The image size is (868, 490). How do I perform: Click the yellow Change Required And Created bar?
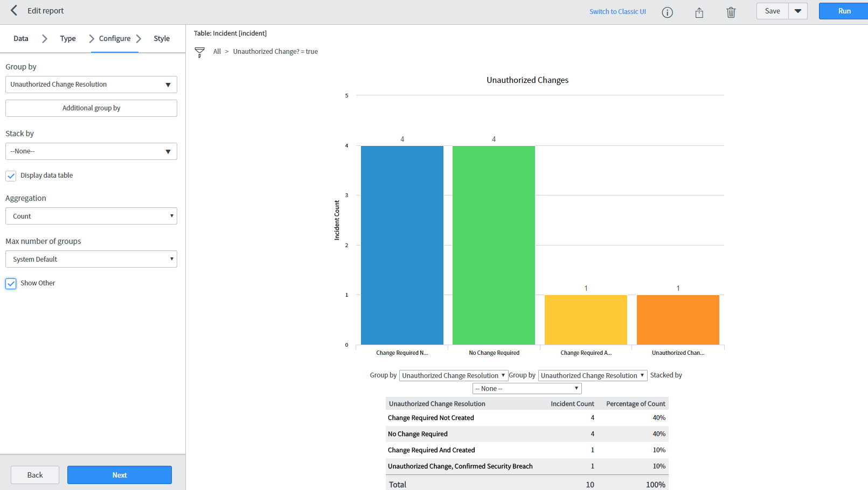coord(586,320)
